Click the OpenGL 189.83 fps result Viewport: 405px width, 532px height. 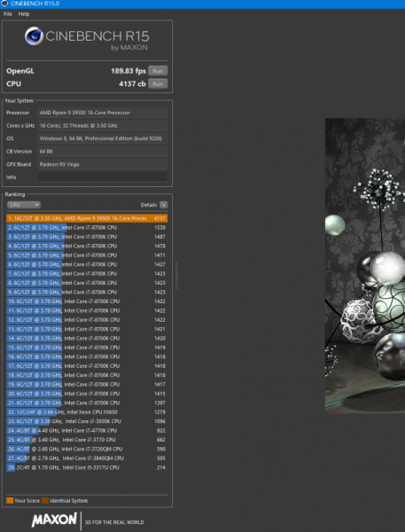click(x=129, y=71)
